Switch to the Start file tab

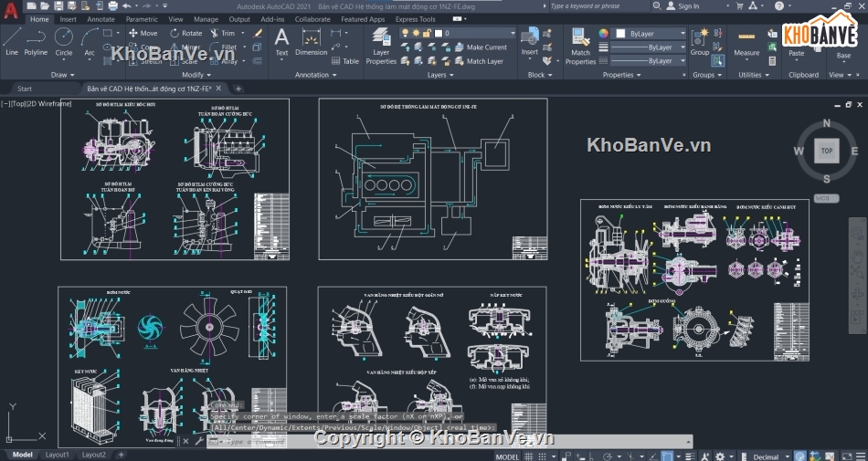click(25, 89)
